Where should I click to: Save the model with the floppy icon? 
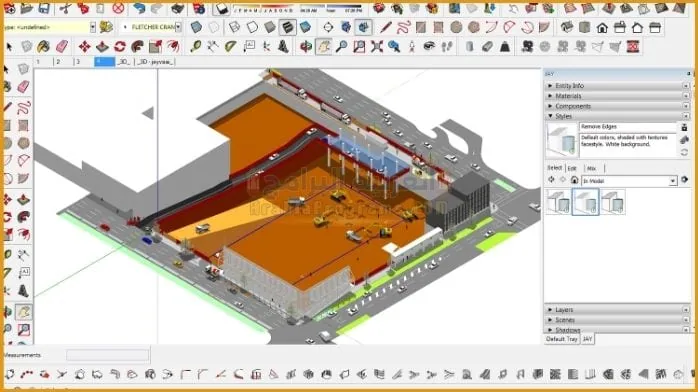coord(44,8)
